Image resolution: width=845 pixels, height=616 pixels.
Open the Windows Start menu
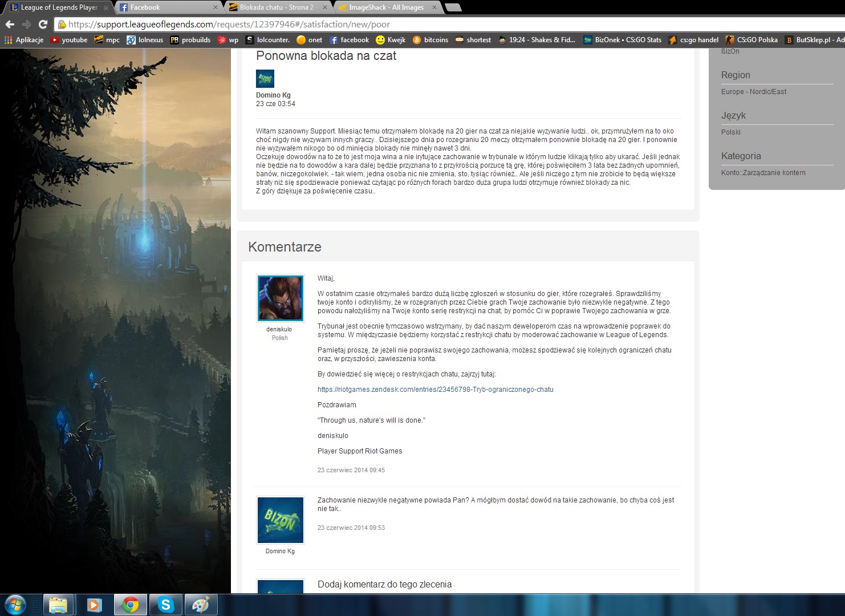point(15,605)
